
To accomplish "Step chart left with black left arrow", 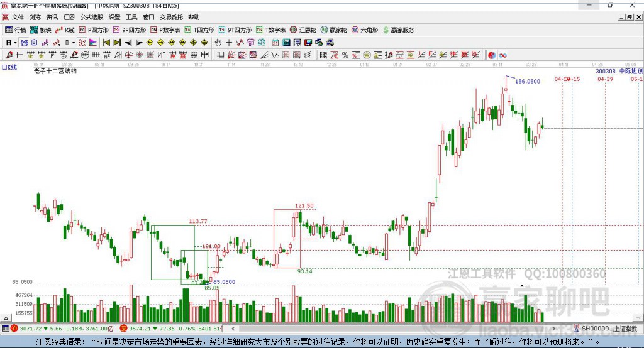I will pyautogui.click(x=128, y=43).
